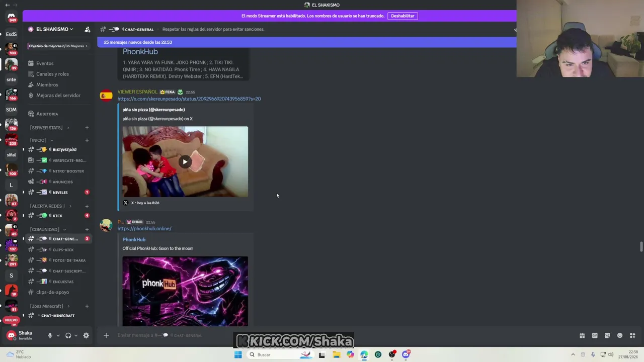Open the PhonkHub troll face image
644x362 pixels.
tap(185, 292)
